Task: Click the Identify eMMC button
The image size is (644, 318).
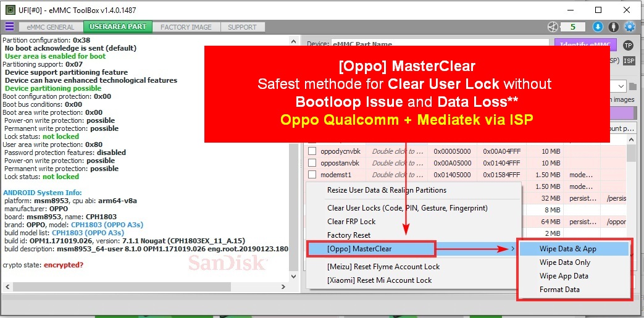Action: coord(586,44)
